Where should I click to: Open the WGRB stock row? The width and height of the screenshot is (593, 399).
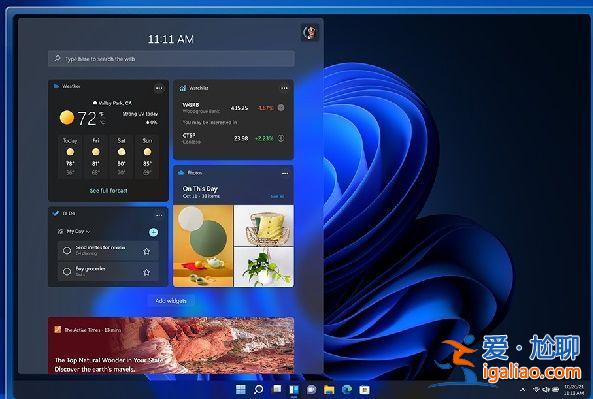pyautogui.click(x=233, y=108)
